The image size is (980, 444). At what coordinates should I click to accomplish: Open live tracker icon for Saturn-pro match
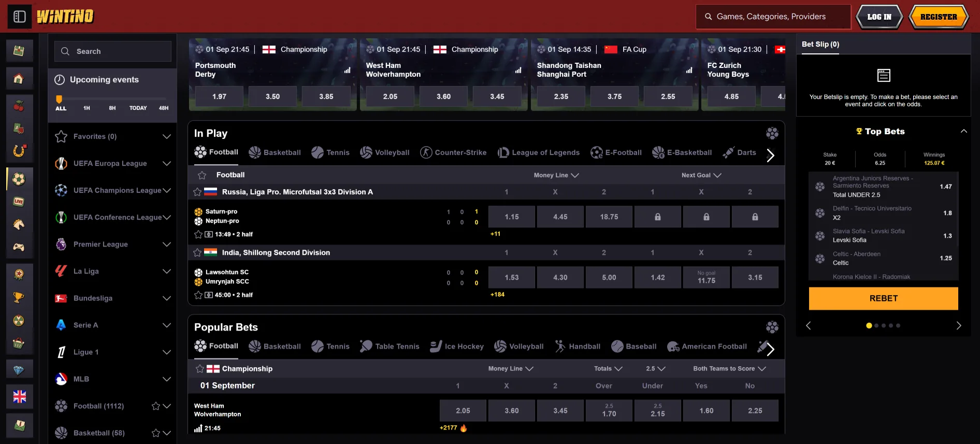point(209,234)
